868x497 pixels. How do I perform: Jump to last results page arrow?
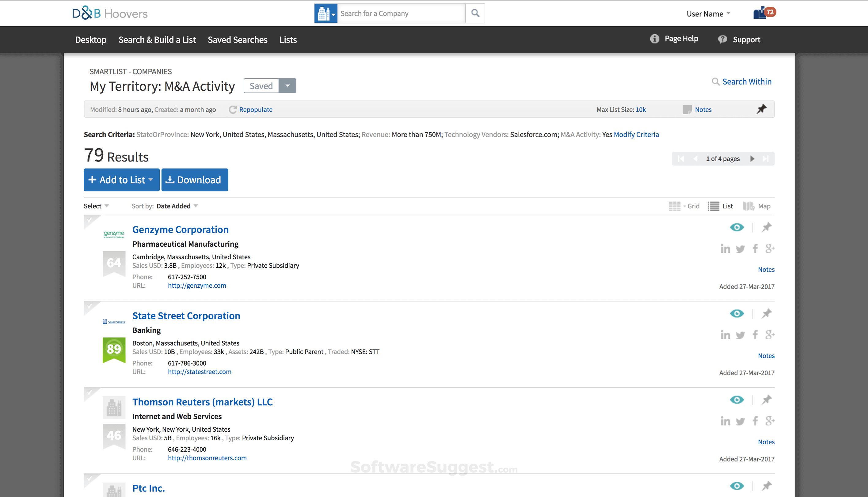(765, 159)
